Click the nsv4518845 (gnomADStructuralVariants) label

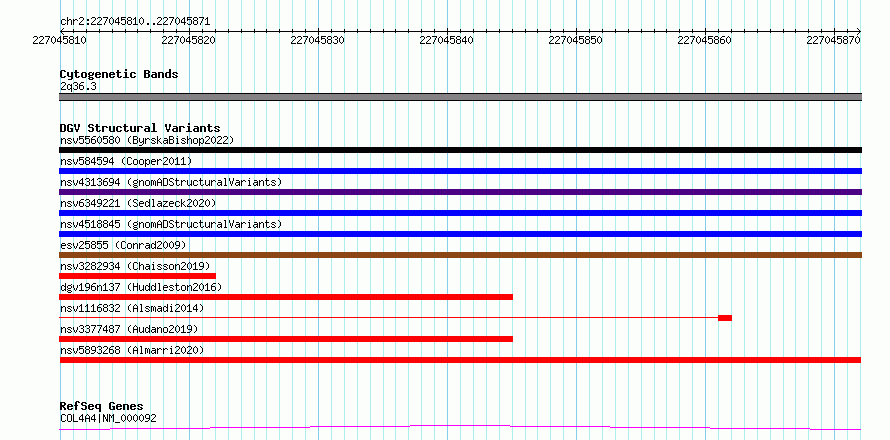[x=171, y=224]
